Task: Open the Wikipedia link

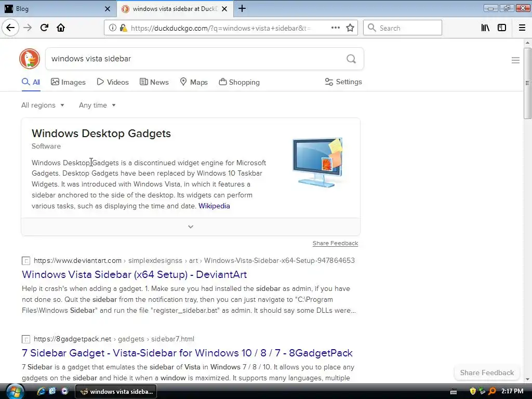Action: [214, 206]
